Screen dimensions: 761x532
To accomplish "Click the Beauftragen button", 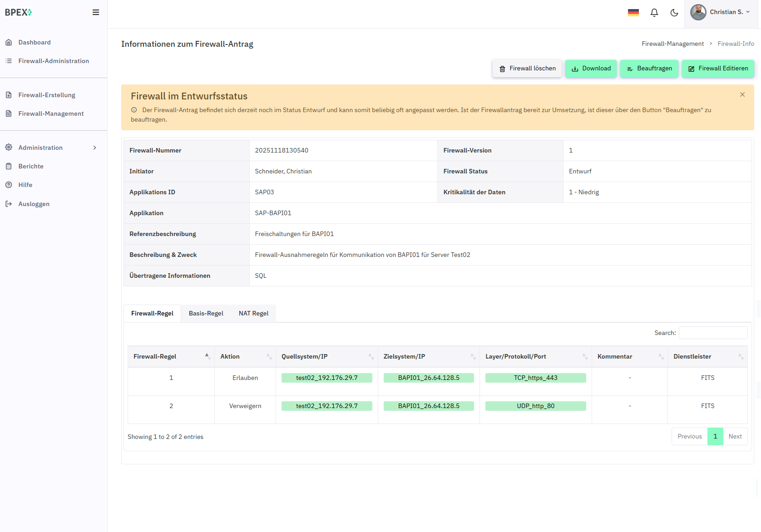I will [x=649, y=69].
